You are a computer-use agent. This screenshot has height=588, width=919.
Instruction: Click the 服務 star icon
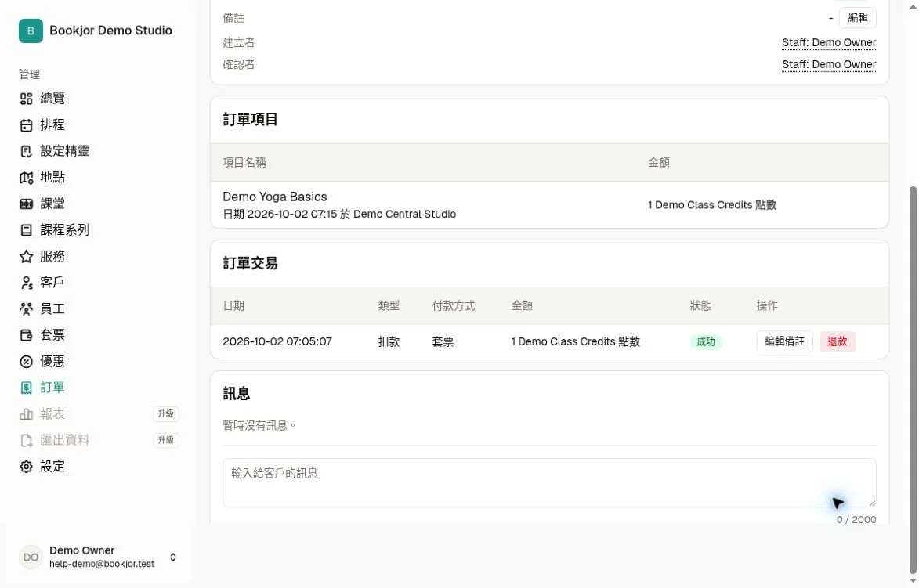tap(27, 256)
